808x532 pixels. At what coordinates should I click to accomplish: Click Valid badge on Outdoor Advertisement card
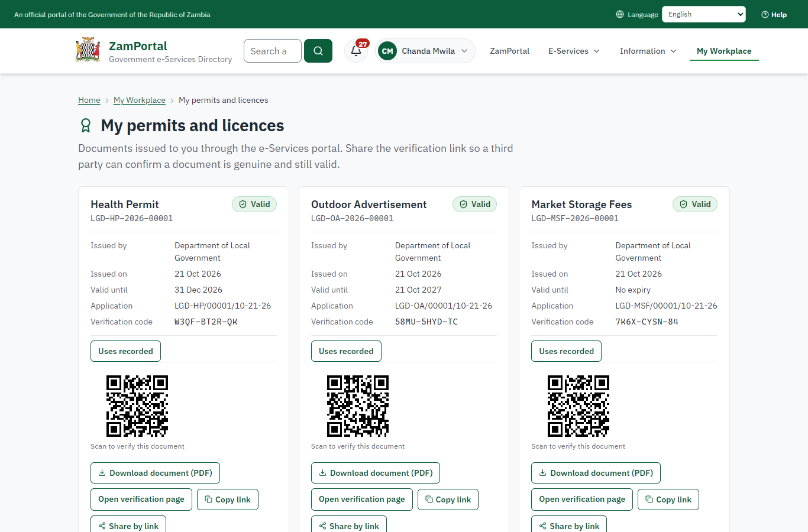click(475, 204)
